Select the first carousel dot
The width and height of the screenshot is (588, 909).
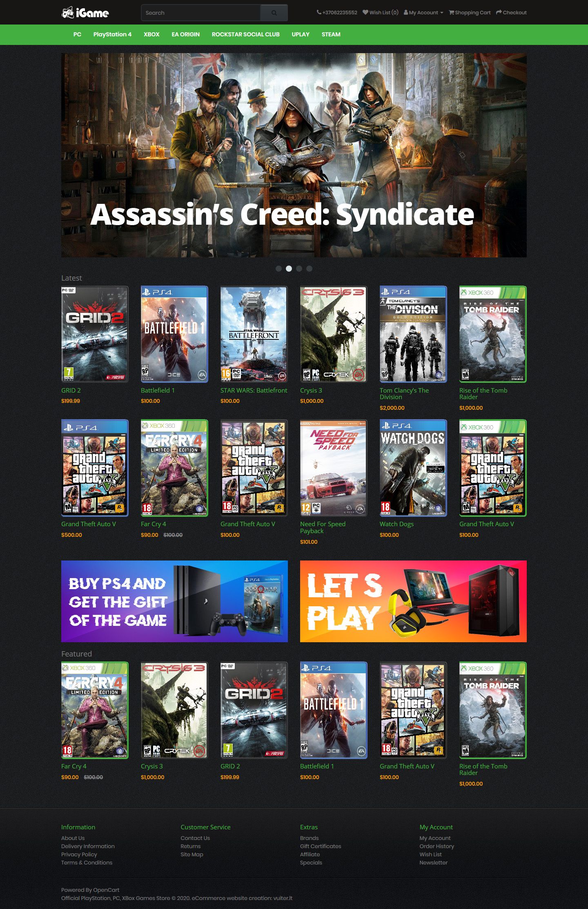(x=278, y=268)
